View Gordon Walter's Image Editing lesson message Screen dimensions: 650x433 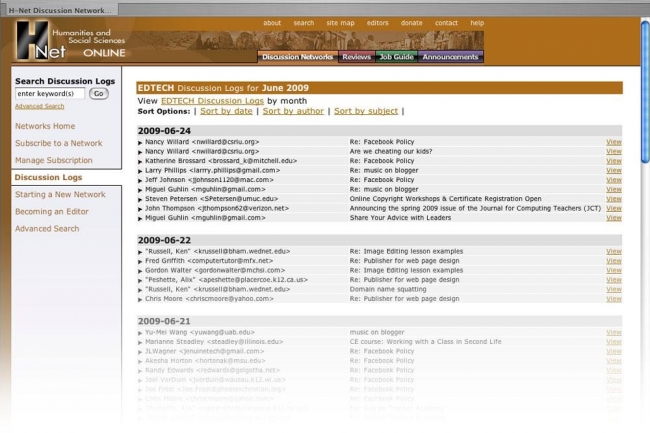tap(614, 270)
